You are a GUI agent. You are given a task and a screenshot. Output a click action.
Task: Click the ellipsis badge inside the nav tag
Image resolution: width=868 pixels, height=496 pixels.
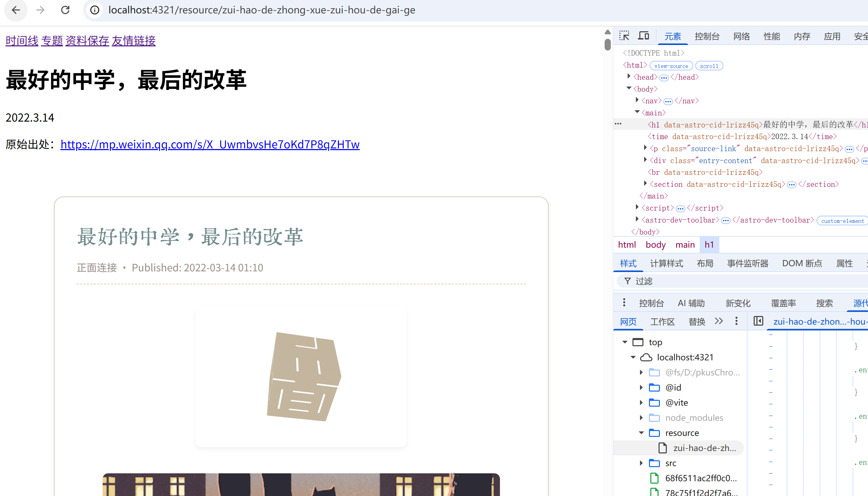point(668,102)
